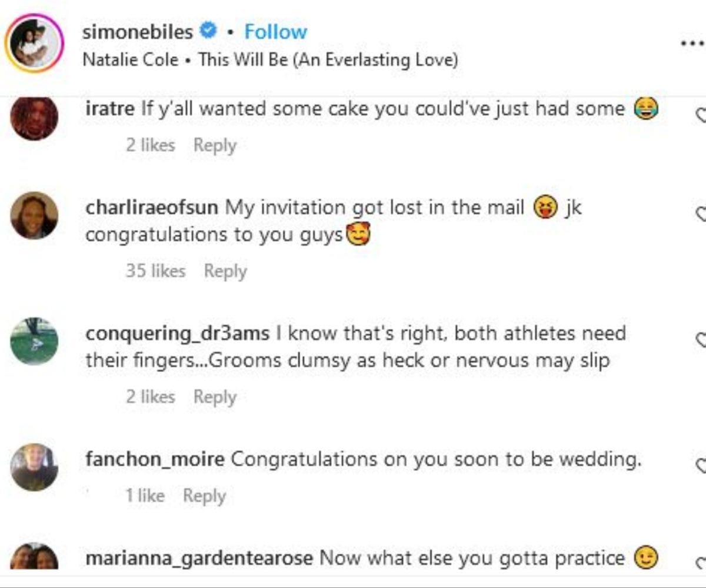Reply to charliraeofsun's comment

click(225, 270)
